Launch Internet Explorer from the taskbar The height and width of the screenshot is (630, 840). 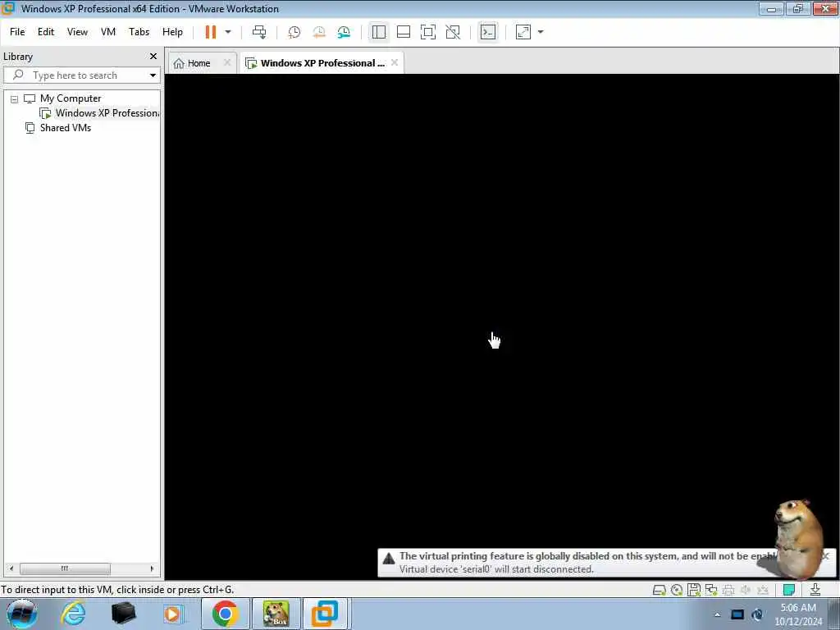coord(73,614)
